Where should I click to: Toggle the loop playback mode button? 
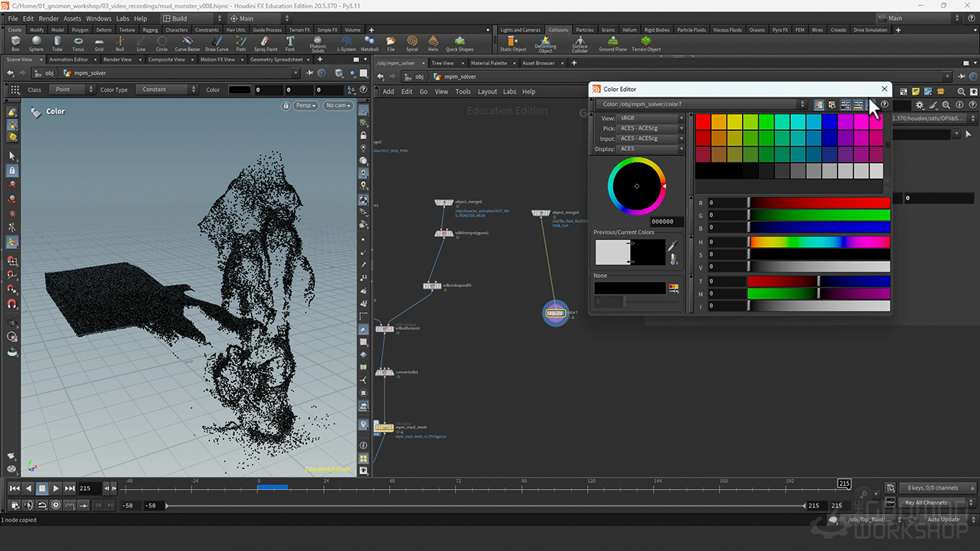[x=42, y=505]
